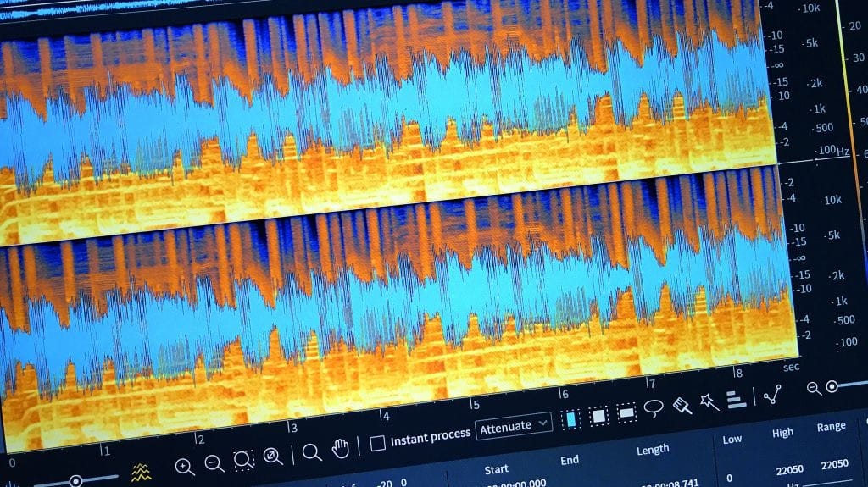The image size is (868, 487).
Task: Activate the Time selection tool
Action: coord(570,419)
